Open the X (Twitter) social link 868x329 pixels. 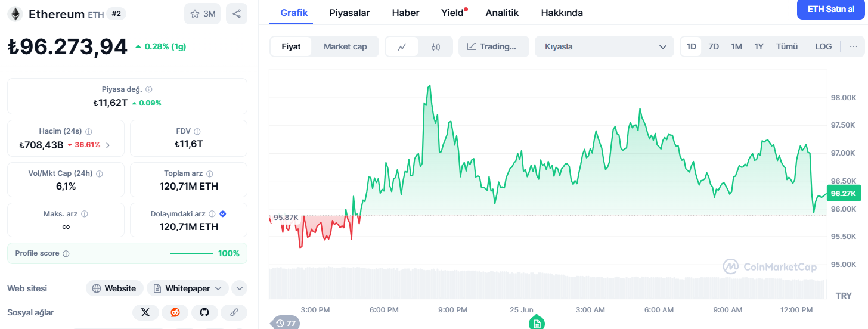(145, 312)
